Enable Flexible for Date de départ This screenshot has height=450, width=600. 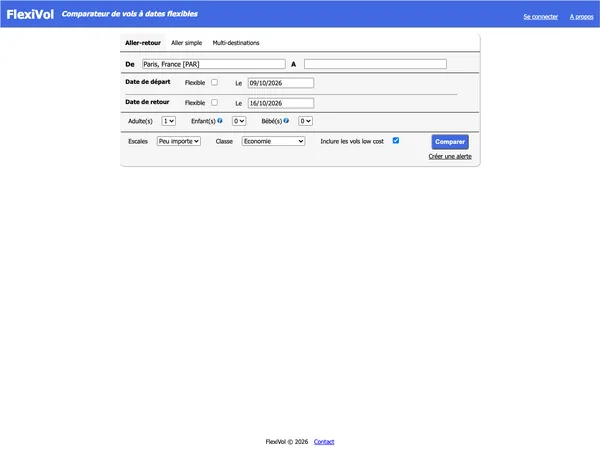pos(215,82)
